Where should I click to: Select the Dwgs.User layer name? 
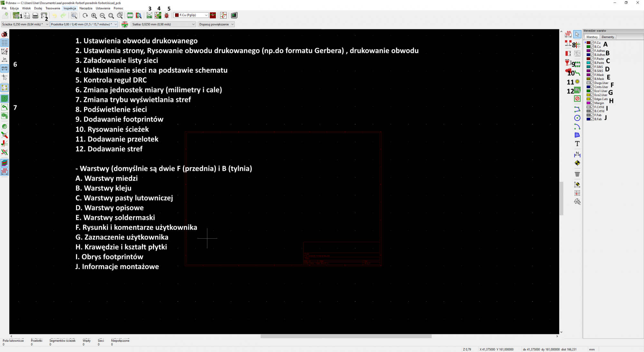tap(601, 83)
